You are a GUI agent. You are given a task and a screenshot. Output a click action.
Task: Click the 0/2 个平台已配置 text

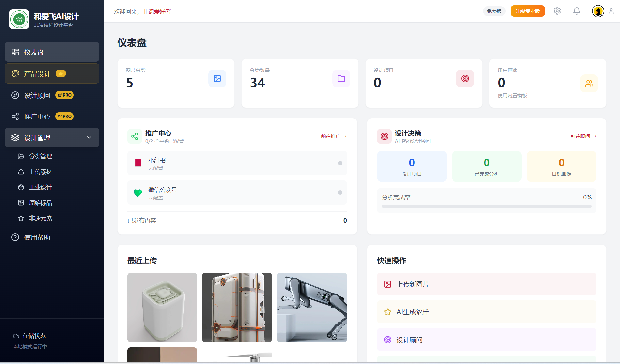[x=165, y=141]
